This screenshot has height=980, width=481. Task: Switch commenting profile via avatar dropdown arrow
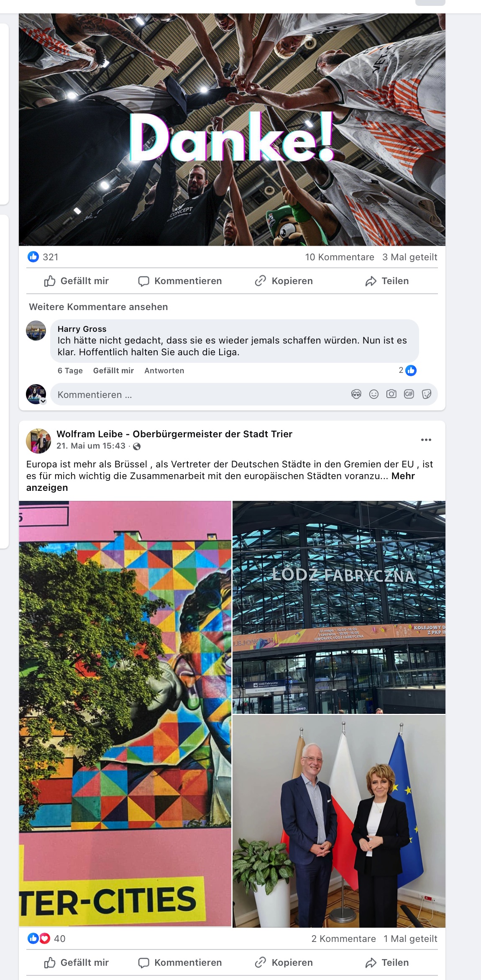point(43,401)
